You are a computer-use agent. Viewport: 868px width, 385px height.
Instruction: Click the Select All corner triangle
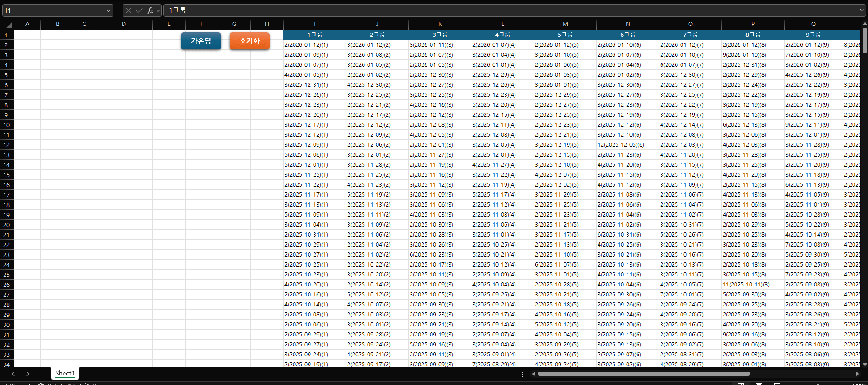tap(8, 25)
